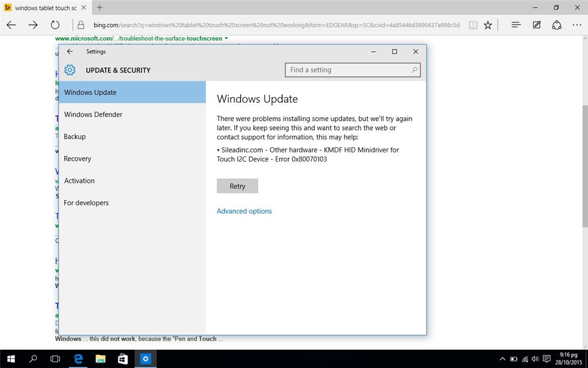The width and height of the screenshot is (588, 368).
Task: Show hidden system tray icons
Action: [x=502, y=359]
